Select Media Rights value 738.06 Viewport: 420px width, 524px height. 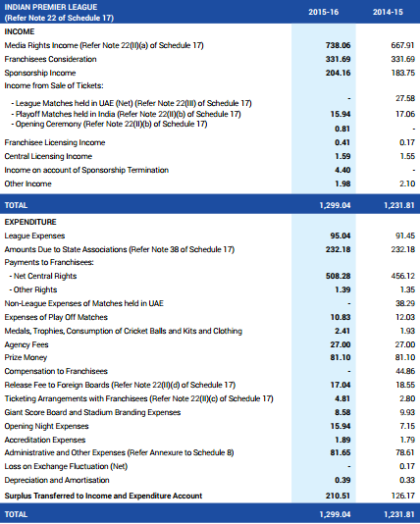click(x=338, y=45)
